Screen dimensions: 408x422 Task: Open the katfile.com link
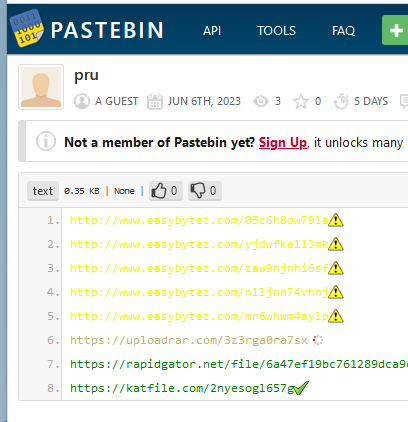pos(182,388)
